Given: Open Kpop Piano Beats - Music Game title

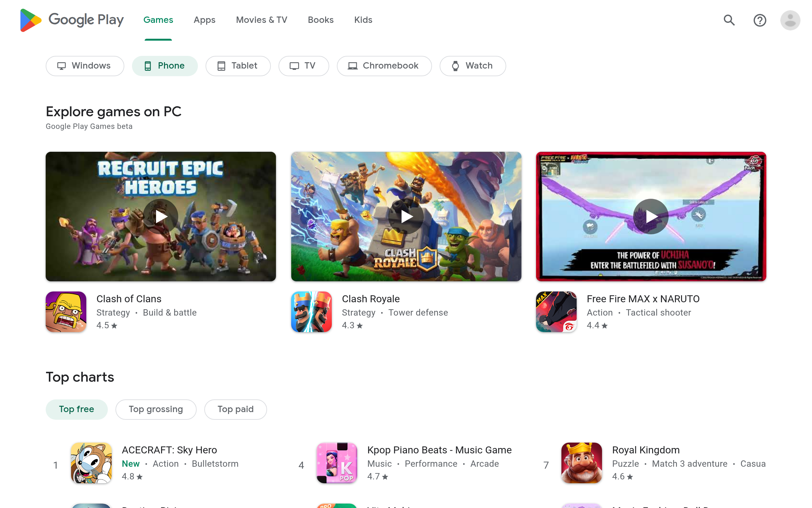Looking at the screenshot, I should 440,450.
